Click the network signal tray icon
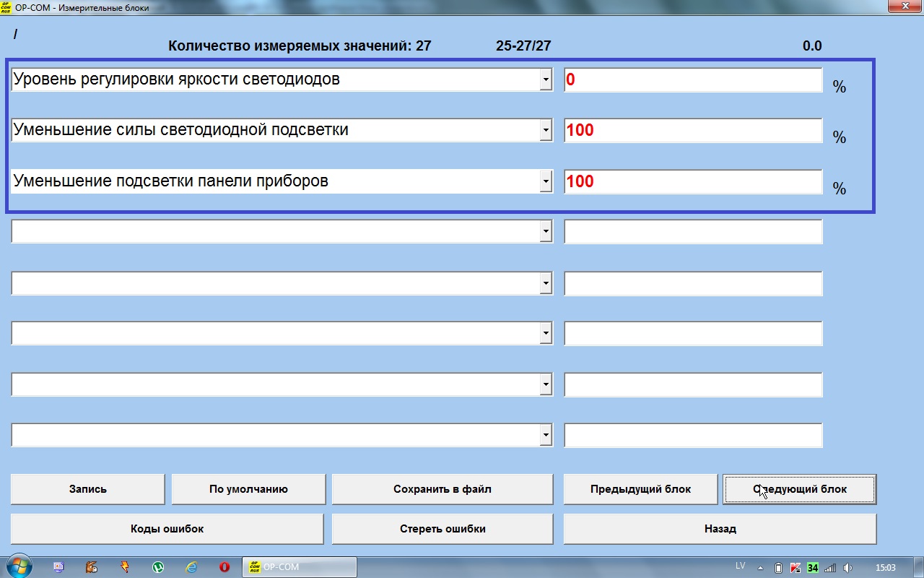This screenshot has height=578, width=924. (x=830, y=567)
